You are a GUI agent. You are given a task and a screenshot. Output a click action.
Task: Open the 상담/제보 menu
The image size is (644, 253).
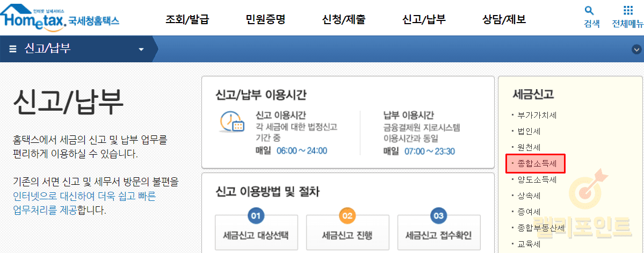point(504,20)
